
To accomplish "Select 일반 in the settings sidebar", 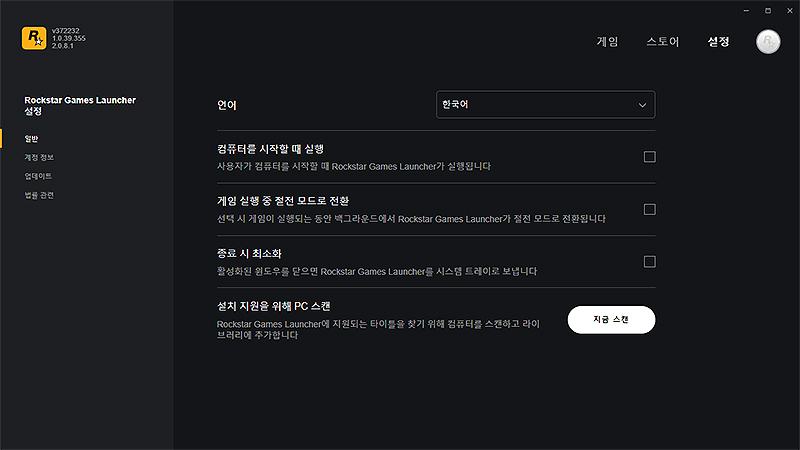I will point(31,139).
